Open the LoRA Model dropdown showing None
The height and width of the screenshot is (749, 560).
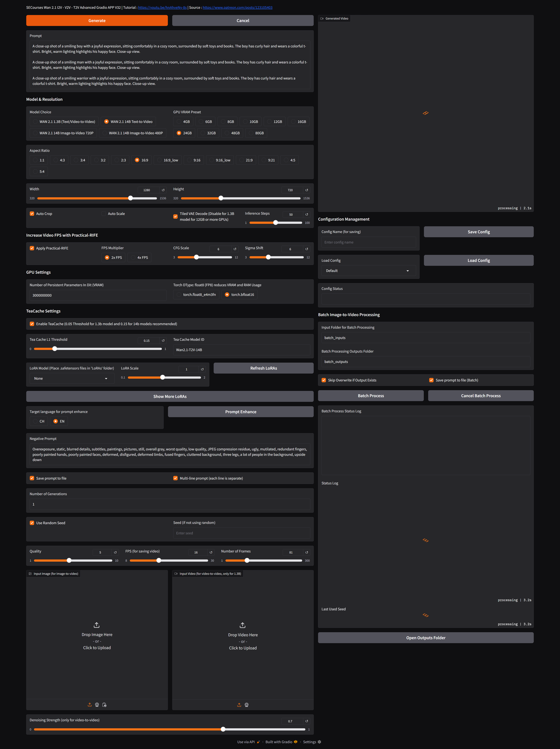(x=71, y=378)
